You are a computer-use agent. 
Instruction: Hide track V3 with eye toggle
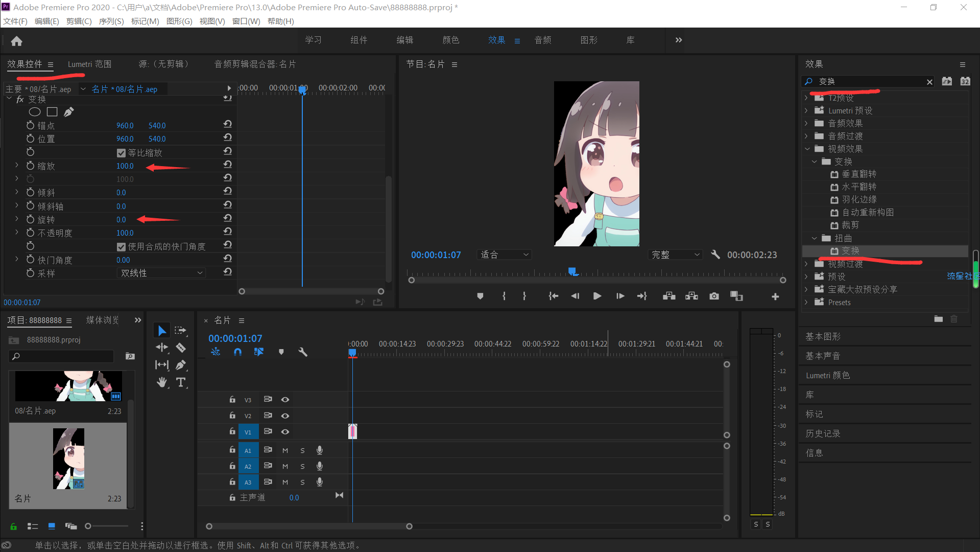285,400
